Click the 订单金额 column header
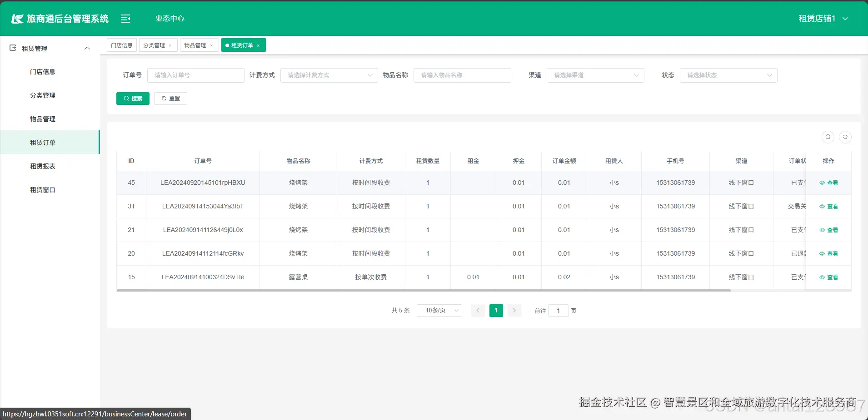Viewport: 868px width, 420px height. coord(564,161)
